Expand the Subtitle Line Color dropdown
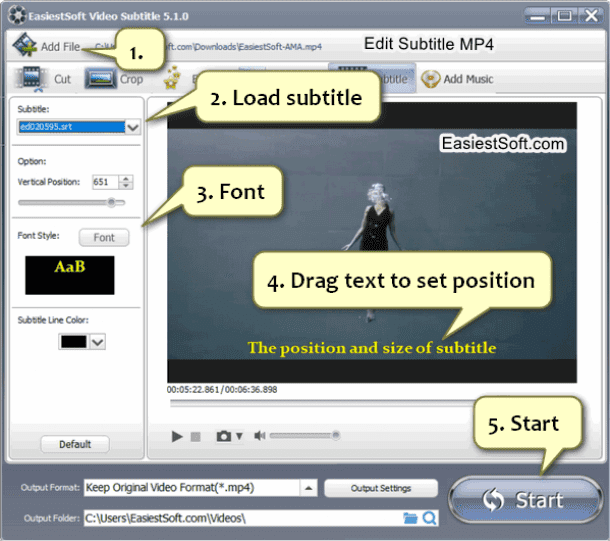Viewport: 610px width, 541px height. point(97,342)
